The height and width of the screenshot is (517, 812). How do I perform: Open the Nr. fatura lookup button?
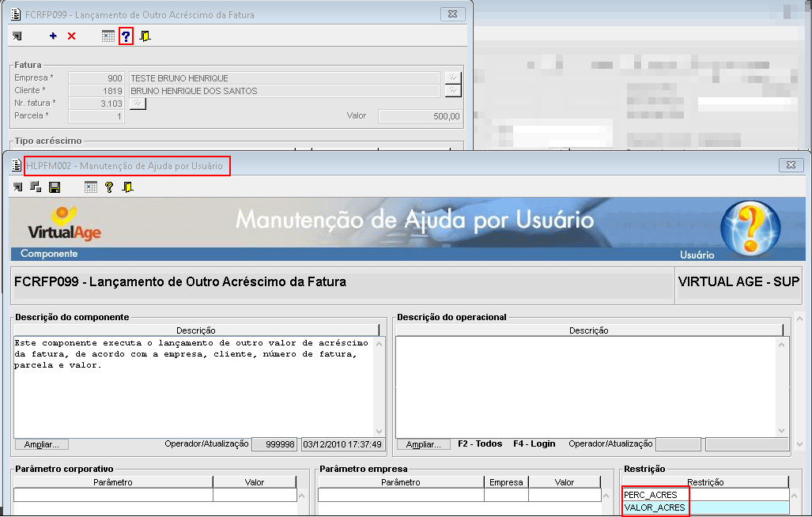138,104
